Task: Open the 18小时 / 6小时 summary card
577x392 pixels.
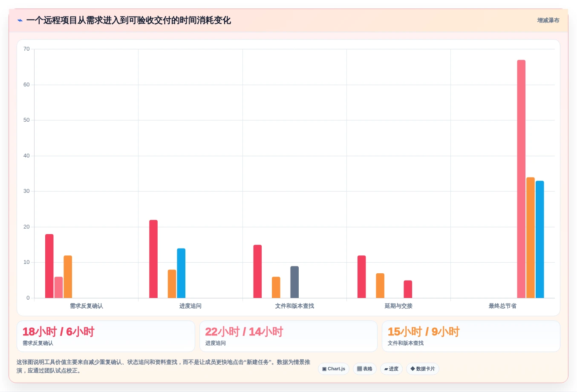Action: click(106, 336)
